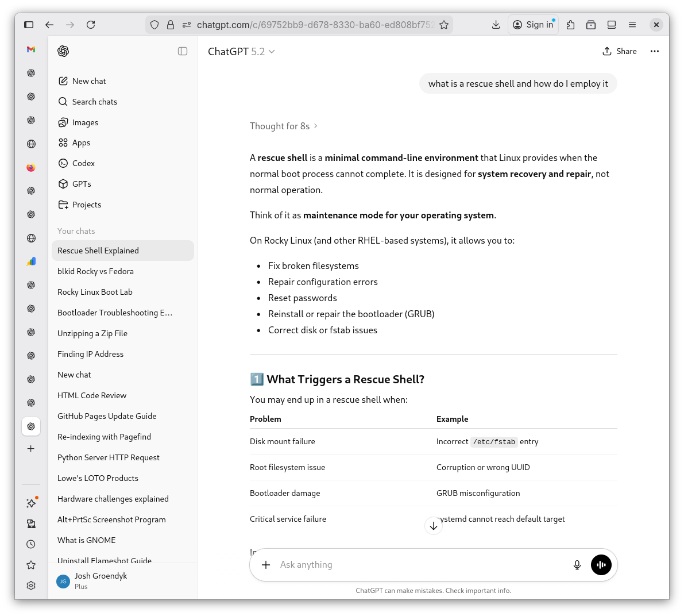
Task: Click the Share button
Action: (619, 51)
